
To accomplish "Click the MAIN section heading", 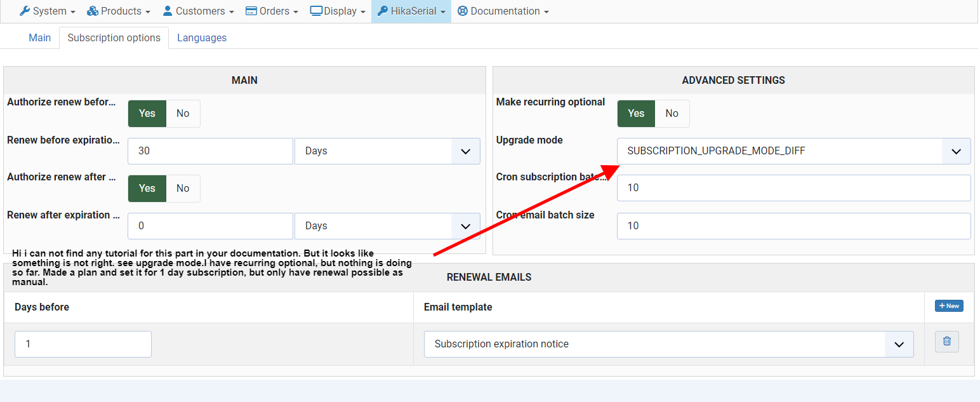I will (244, 81).
